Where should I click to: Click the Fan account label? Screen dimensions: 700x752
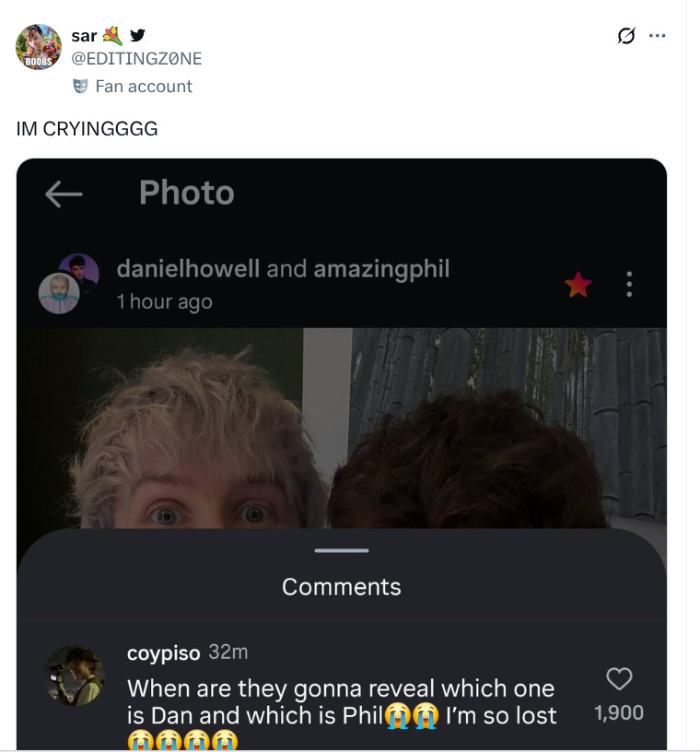coord(144,87)
